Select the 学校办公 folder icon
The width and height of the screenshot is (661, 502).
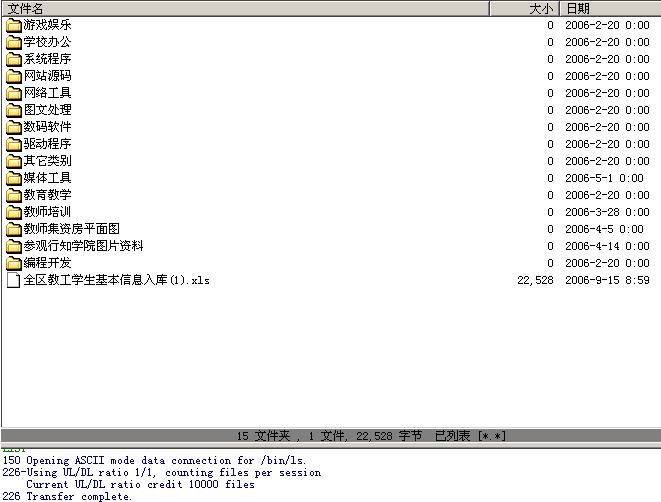point(13,42)
